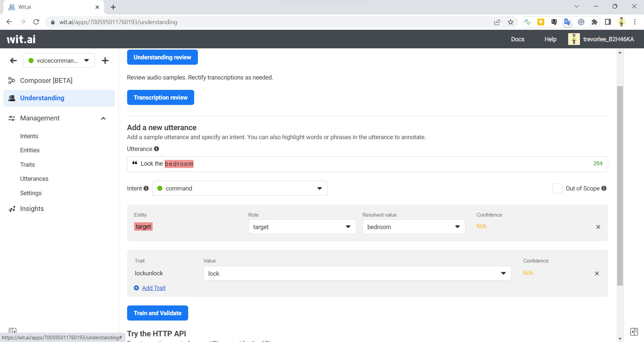Select the Wit.ai browser tab

(54, 7)
